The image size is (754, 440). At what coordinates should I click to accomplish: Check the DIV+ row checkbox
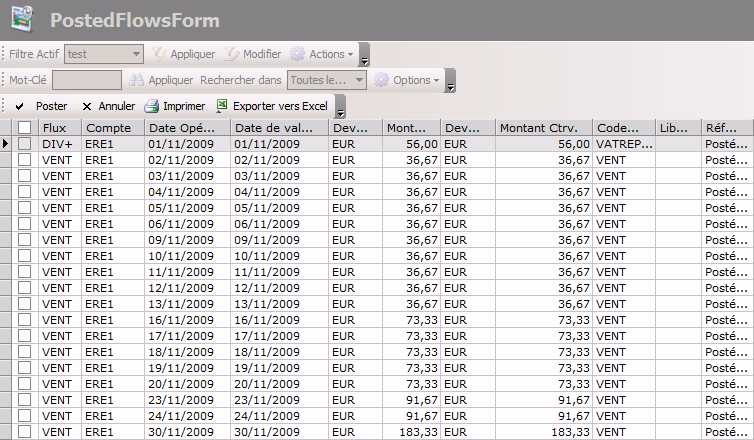click(25, 144)
